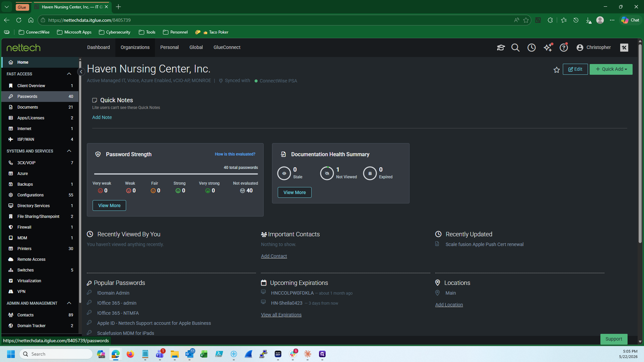The height and width of the screenshot is (362, 644).
Task: Click the page vertical scrollbar
Action: (x=640, y=144)
